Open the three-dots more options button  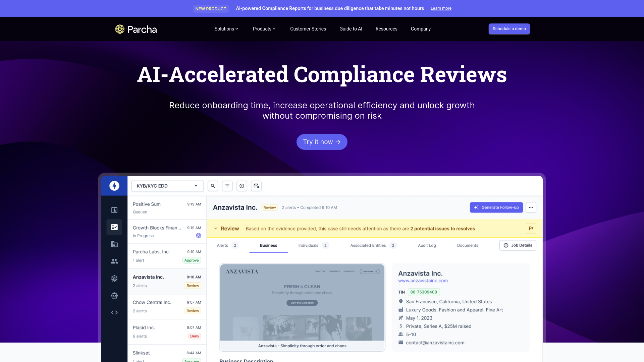click(531, 207)
